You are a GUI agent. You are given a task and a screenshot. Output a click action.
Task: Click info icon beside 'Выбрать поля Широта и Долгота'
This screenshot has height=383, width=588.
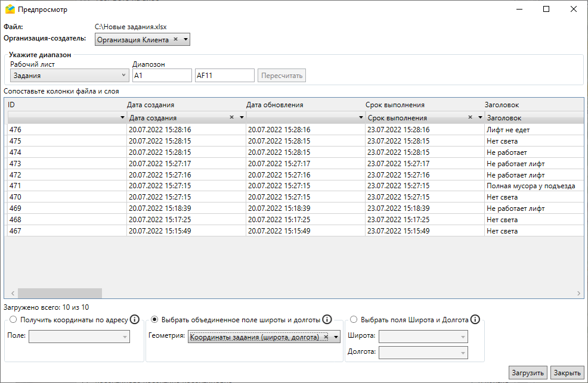pos(475,319)
